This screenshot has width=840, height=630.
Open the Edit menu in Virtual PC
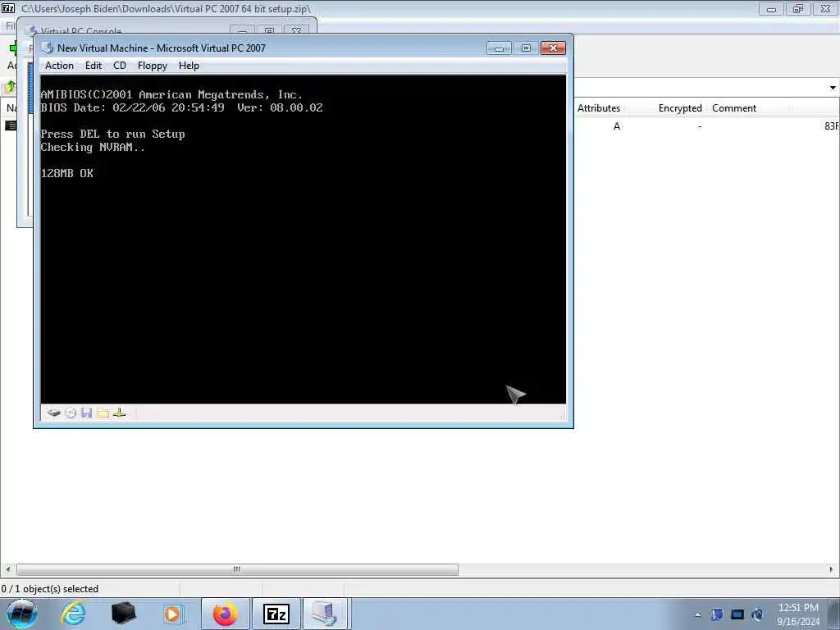coord(94,66)
